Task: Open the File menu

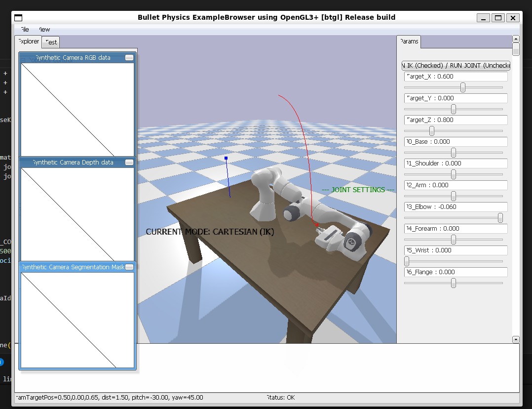Action: point(25,29)
